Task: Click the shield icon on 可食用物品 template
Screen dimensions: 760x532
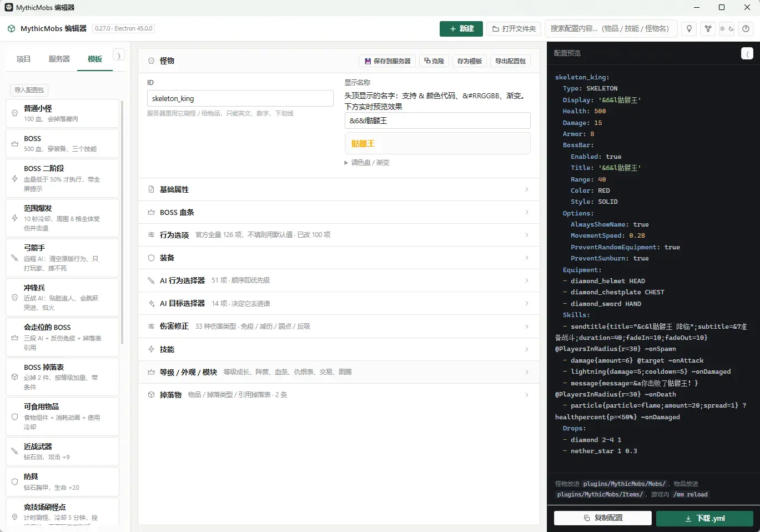Action: [15, 416]
